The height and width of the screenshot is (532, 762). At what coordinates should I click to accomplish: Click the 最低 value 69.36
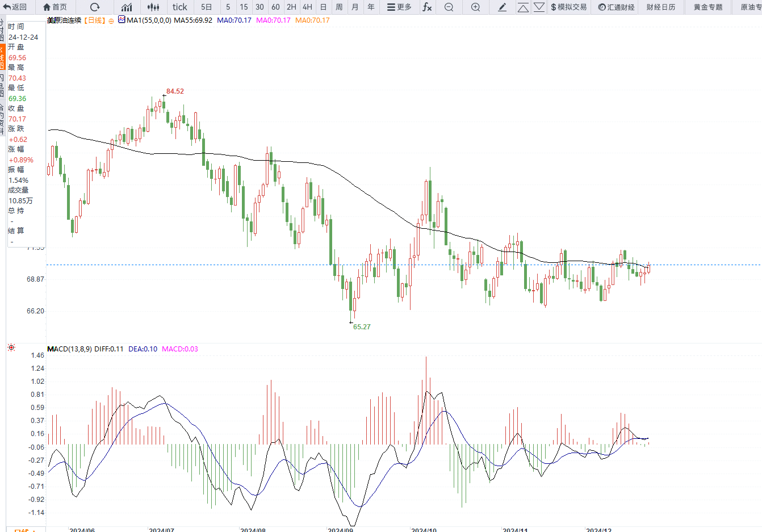(x=17, y=98)
